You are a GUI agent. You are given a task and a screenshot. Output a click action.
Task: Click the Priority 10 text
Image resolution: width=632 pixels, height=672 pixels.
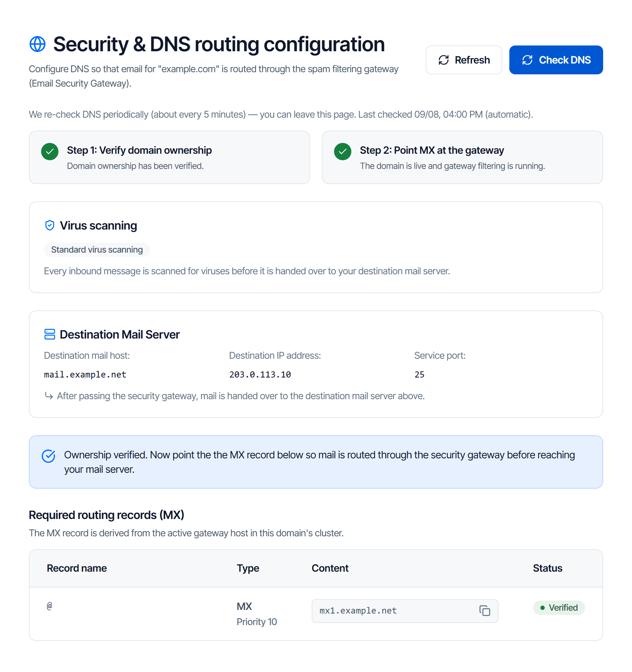point(257,622)
